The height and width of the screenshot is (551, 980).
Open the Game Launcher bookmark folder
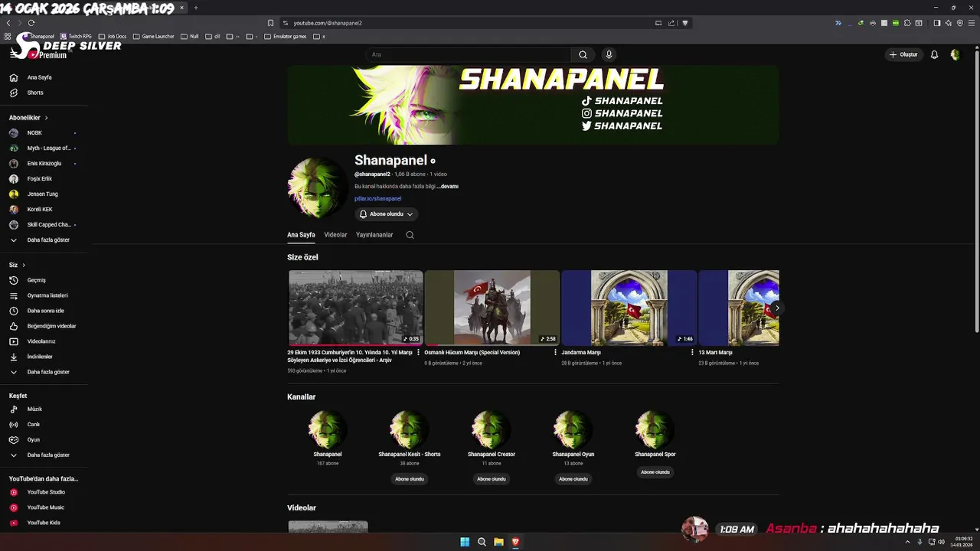153,36
